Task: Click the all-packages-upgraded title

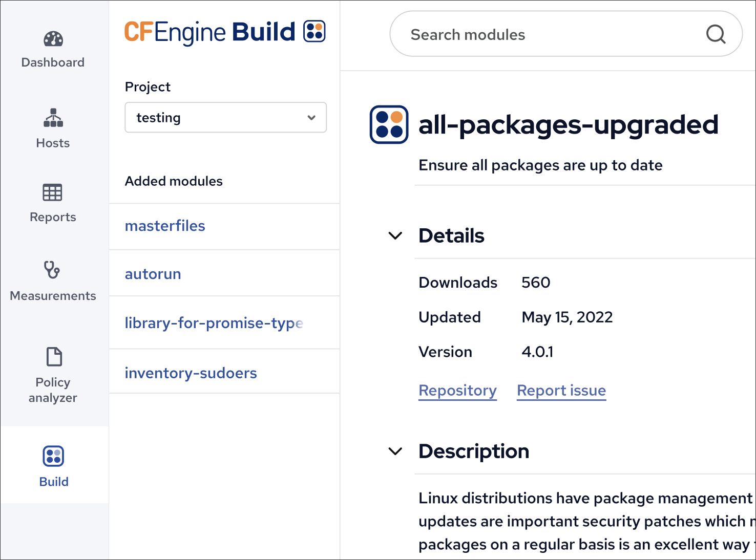Action: (x=569, y=125)
